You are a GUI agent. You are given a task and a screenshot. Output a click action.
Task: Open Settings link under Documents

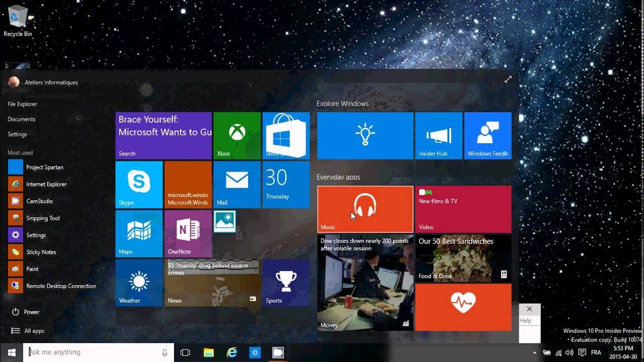[18, 134]
